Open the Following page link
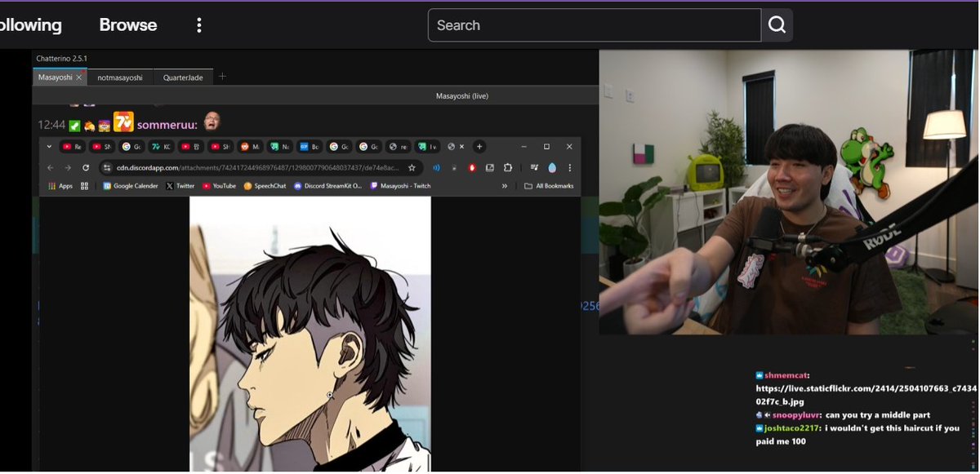Viewport: 980px width, 474px height. click(30, 25)
